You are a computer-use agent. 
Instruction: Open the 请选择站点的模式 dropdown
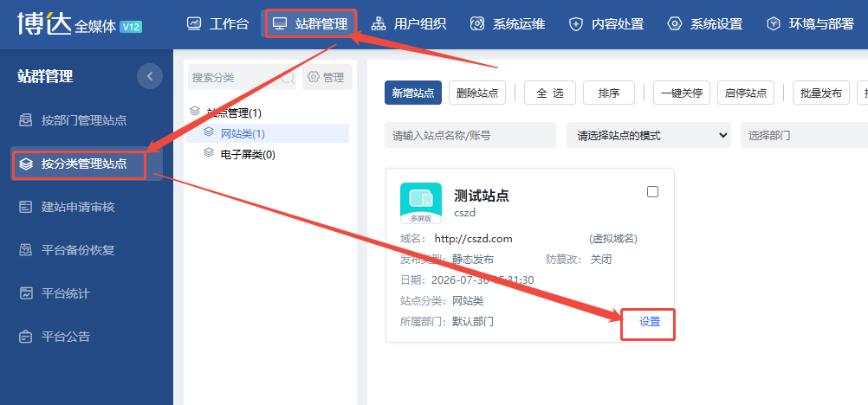(648, 136)
